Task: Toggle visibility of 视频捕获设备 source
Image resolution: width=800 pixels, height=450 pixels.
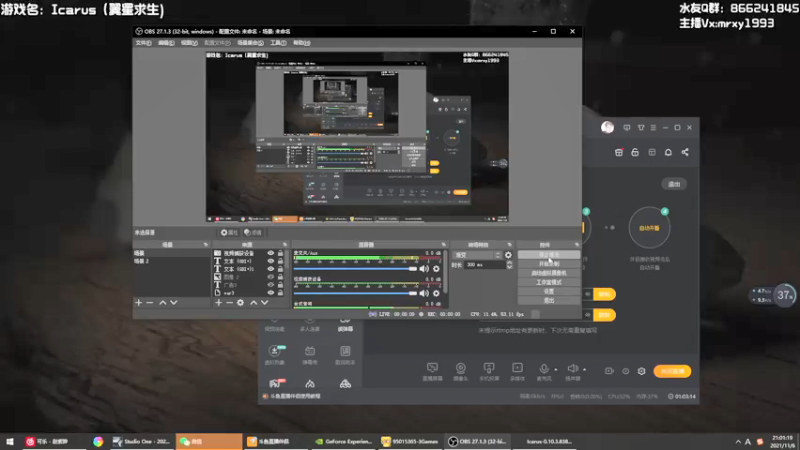Action: coord(270,253)
